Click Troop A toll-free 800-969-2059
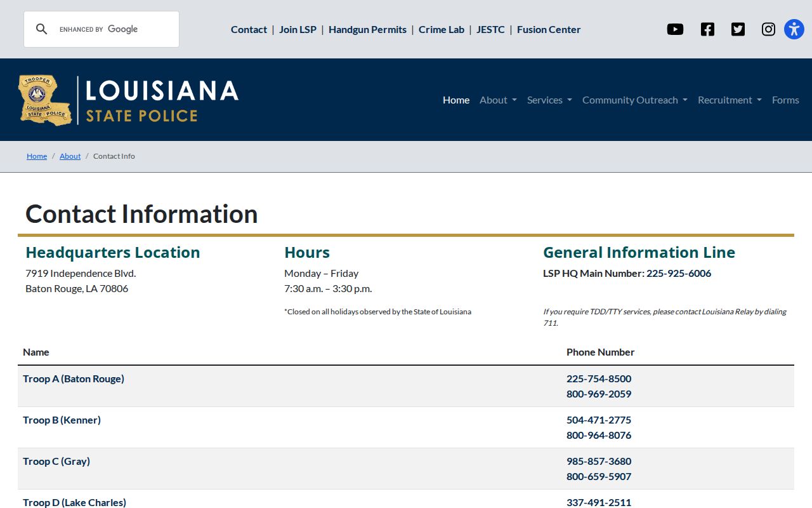This screenshot has width=812, height=508. (x=599, y=394)
